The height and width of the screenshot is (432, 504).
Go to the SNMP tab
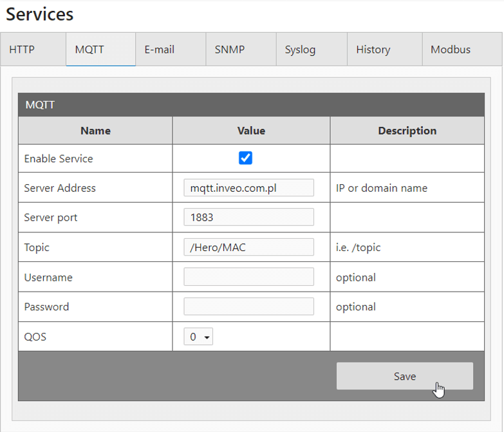point(229,50)
